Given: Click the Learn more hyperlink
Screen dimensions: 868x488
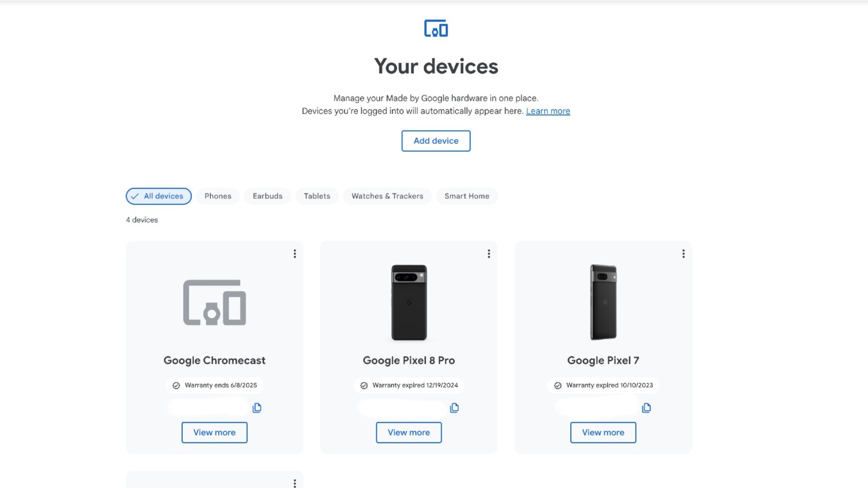Looking at the screenshot, I should pos(547,111).
